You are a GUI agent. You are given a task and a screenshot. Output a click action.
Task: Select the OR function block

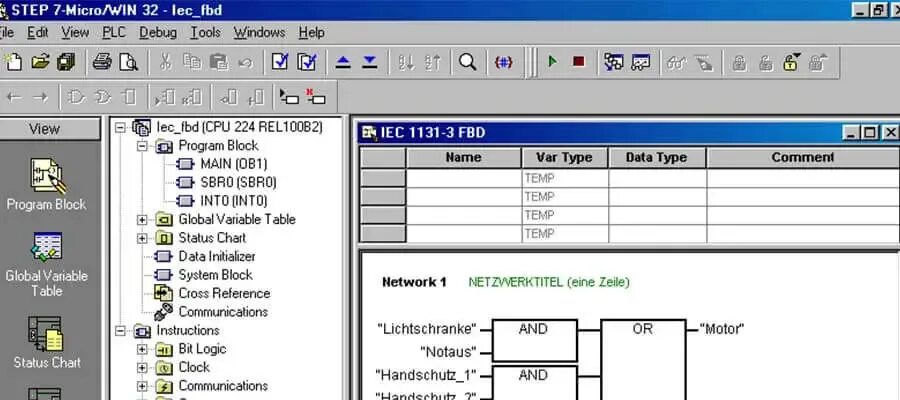(643, 359)
